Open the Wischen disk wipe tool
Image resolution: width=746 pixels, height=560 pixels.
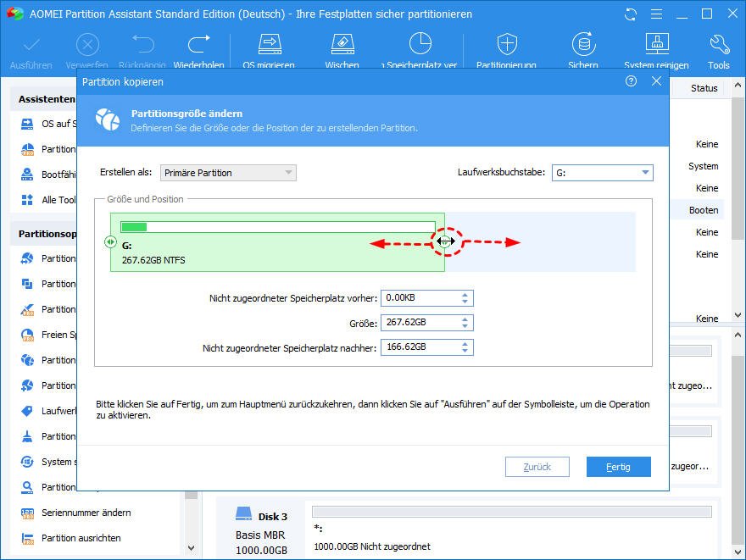coord(342,44)
